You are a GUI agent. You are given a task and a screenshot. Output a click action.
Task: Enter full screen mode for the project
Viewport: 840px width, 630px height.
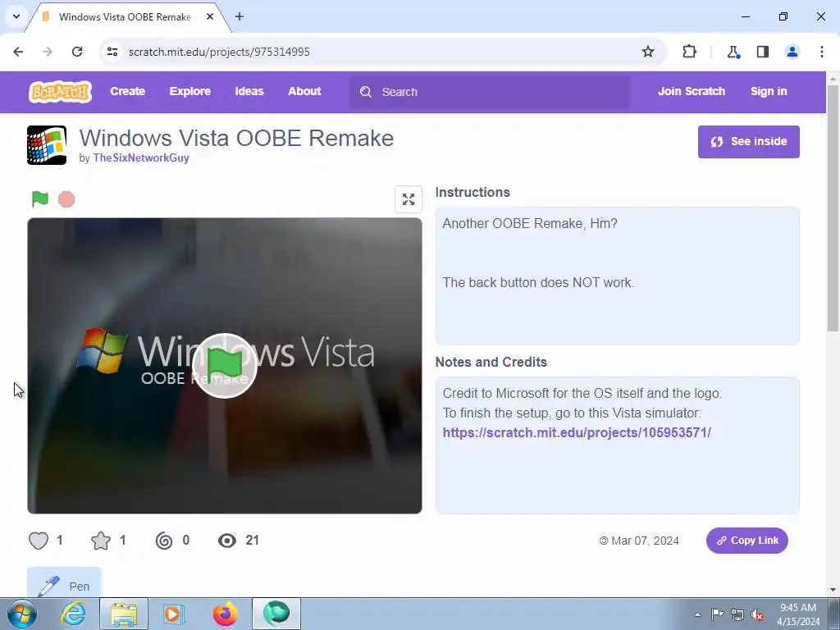409,199
